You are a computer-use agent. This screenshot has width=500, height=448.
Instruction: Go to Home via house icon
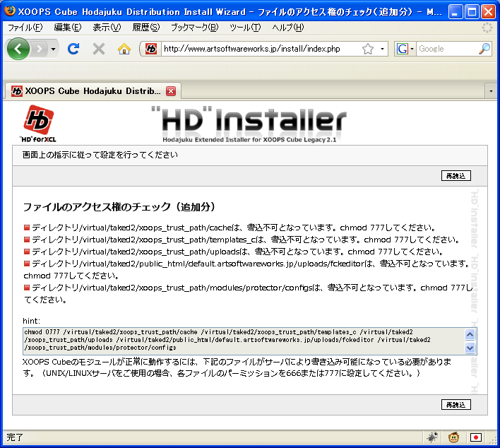point(124,49)
